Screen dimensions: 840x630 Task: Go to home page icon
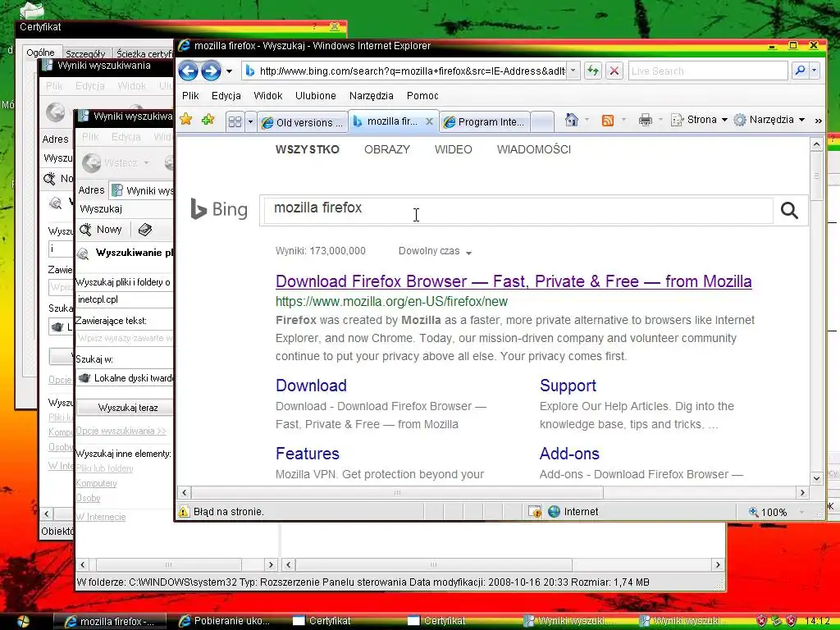coord(572,120)
